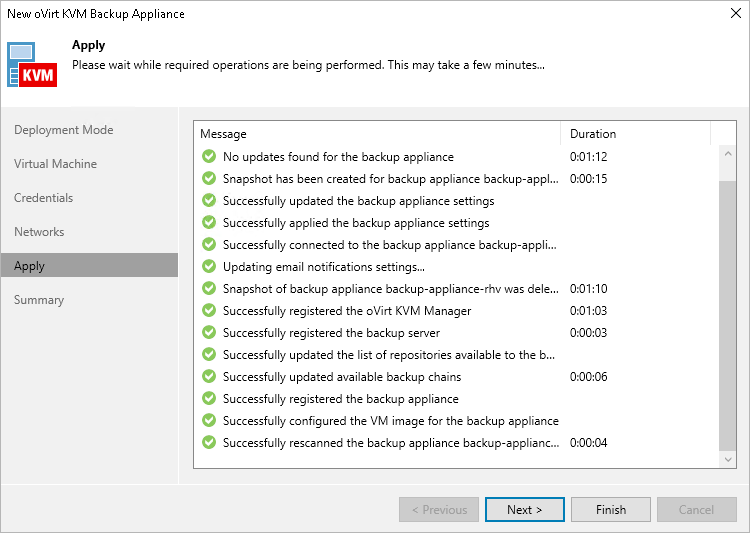Click the 0:00:04 duration value

coord(588,443)
